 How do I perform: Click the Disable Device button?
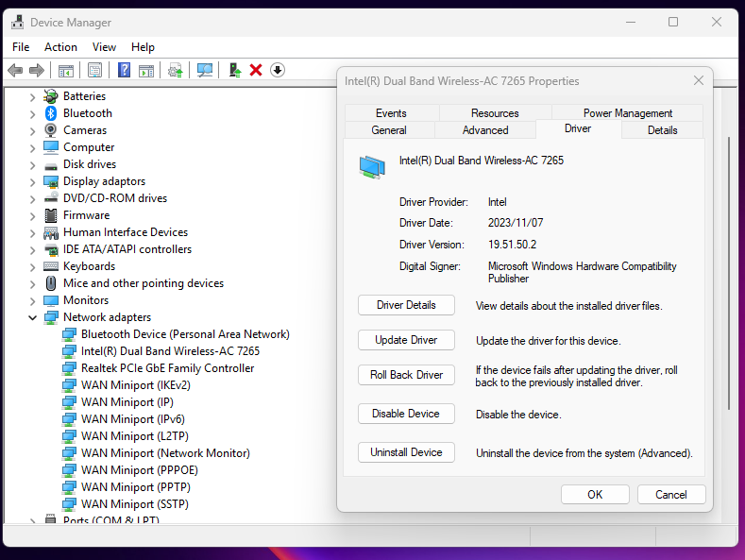coord(406,414)
